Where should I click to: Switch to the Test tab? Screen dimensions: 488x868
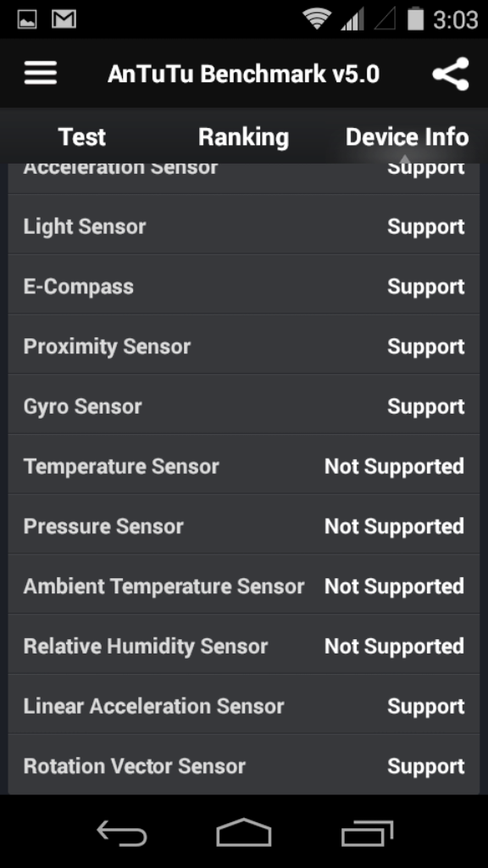point(82,136)
